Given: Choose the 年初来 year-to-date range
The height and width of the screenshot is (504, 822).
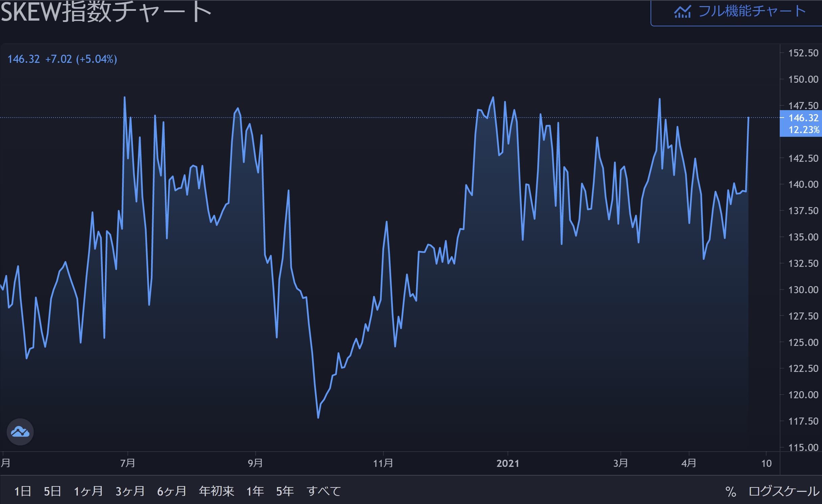Looking at the screenshot, I should (x=216, y=491).
